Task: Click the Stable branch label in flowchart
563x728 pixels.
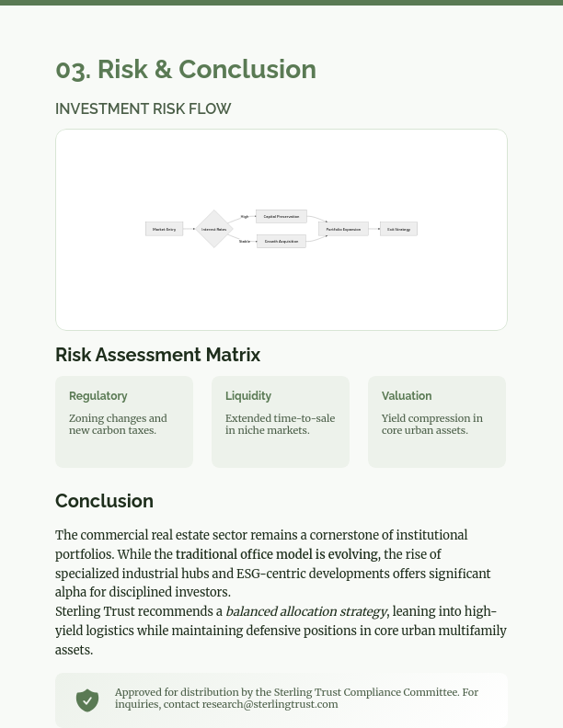Action: click(245, 242)
